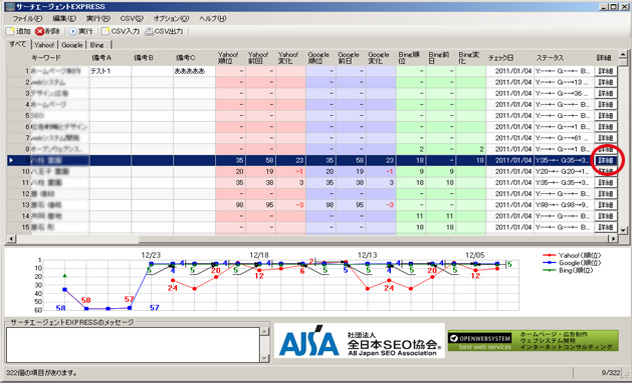Open the 編集(E) menu
Image resolution: width=632 pixels, height=383 pixels.
[x=64, y=19]
